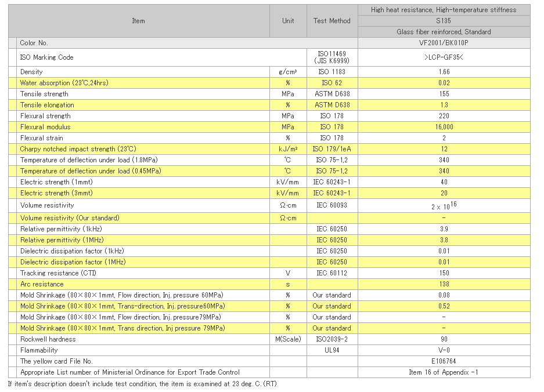Image resolution: width=544 pixels, height=392 pixels.
Task: Click the ISO 179/1eA test method cell
Action: [x=332, y=149]
